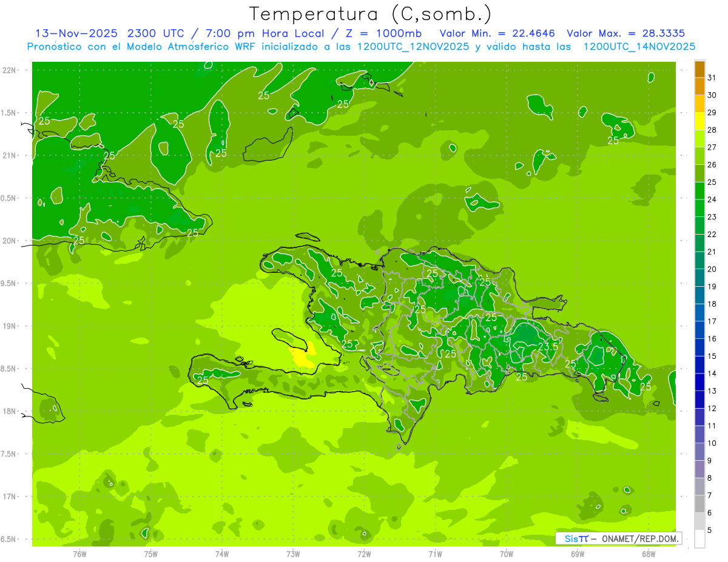Click the "8.5N" latitude label
This screenshot has width=728, height=562.
click(x=7, y=369)
